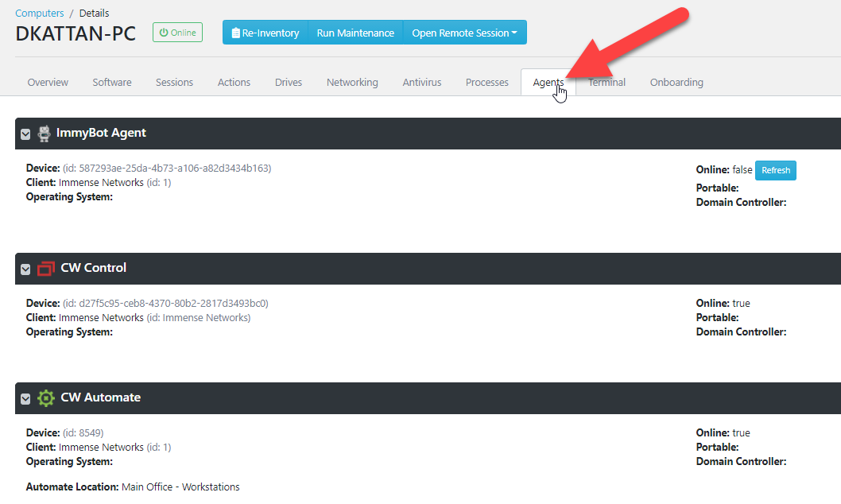Switch to the Onboarding tab
Image resolution: width=841 pixels, height=504 pixels.
(676, 83)
